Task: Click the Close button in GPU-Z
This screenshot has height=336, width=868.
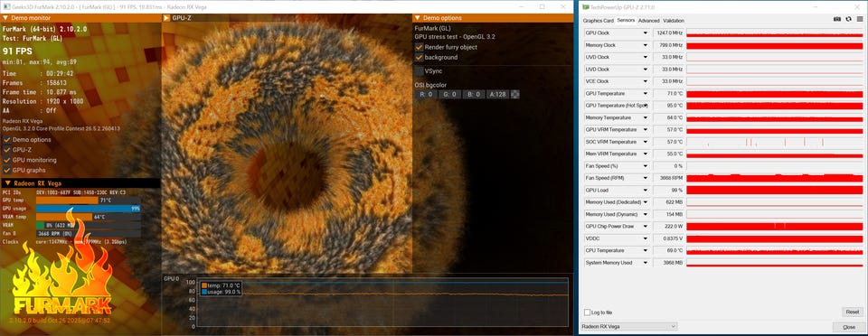Action: [849, 327]
